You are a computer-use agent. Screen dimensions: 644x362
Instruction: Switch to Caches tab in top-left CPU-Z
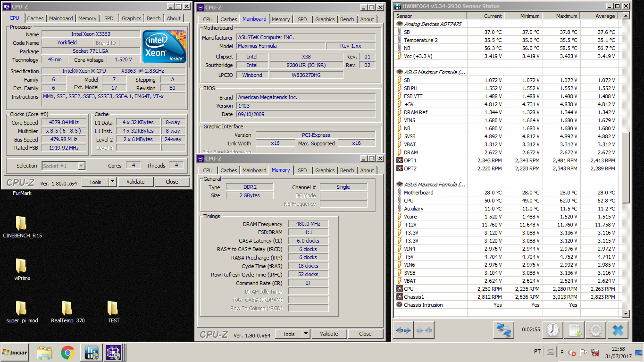tap(35, 18)
